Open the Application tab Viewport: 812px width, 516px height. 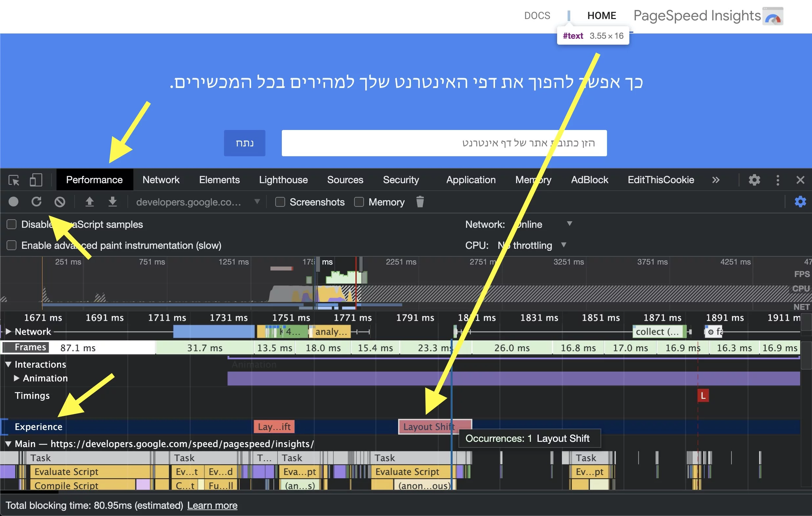(x=471, y=180)
